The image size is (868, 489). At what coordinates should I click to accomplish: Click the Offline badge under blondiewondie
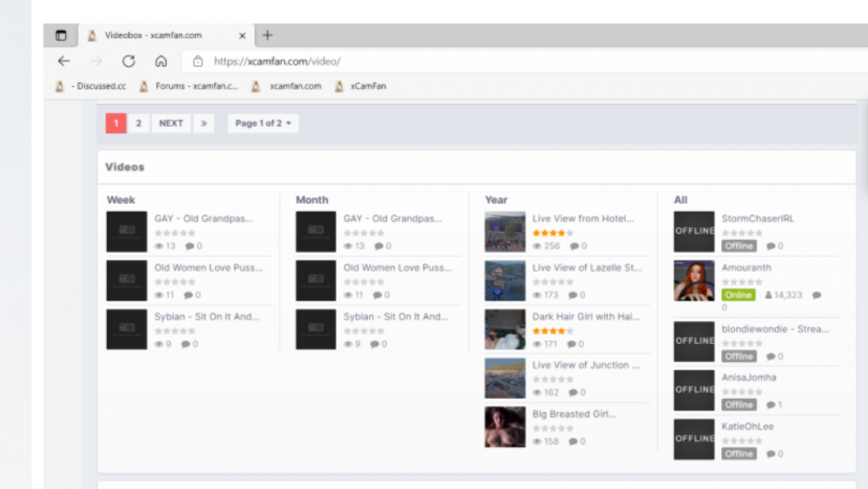click(x=739, y=357)
